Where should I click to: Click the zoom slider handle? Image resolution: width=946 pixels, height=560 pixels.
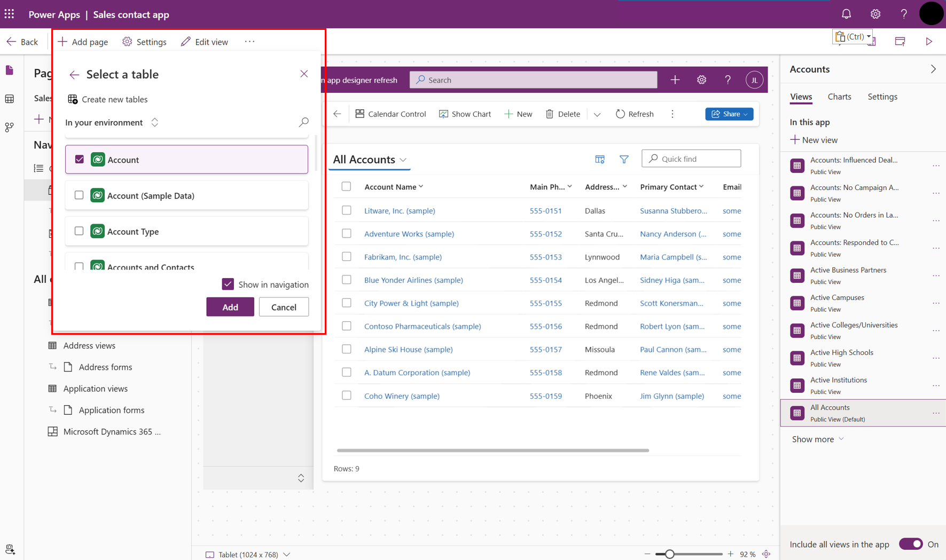click(x=669, y=554)
